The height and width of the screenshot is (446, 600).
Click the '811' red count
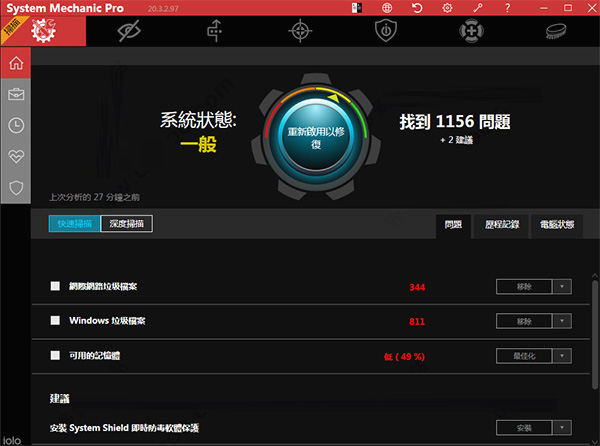pyautogui.click(x=417, y=322)
